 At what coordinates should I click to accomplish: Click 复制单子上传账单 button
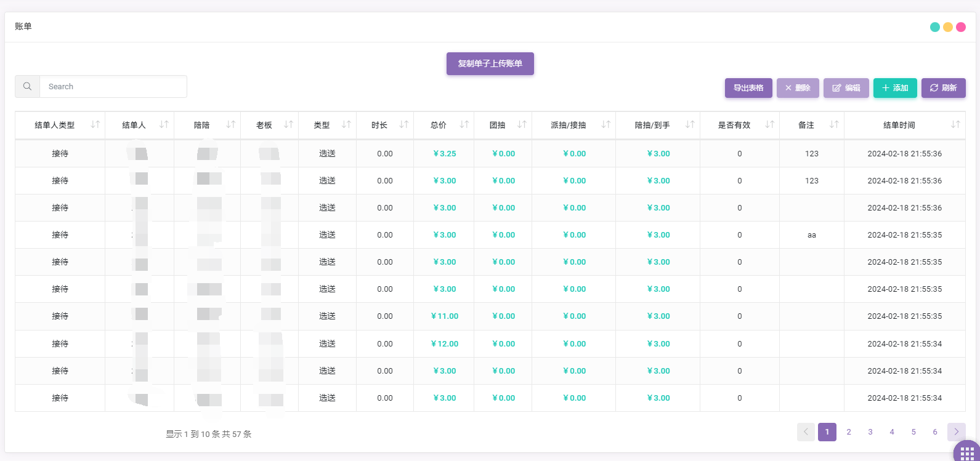pyautogui.click(x=490, y=63)
